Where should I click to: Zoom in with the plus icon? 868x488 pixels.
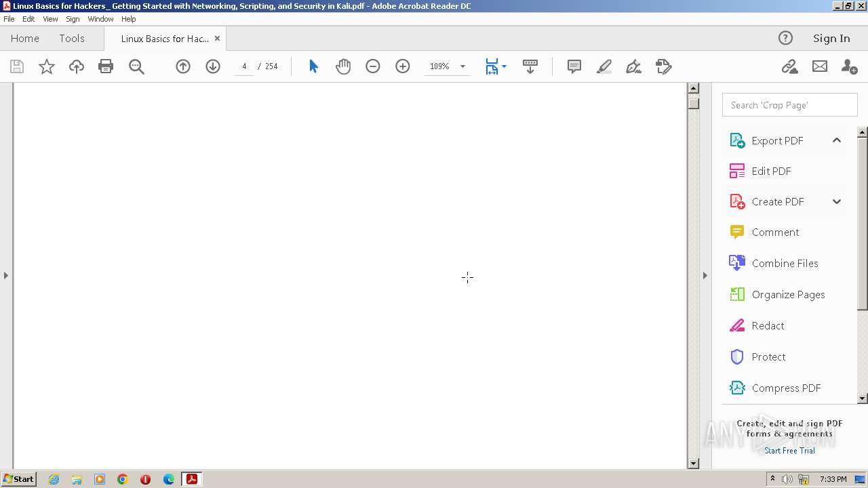[403, 66]
